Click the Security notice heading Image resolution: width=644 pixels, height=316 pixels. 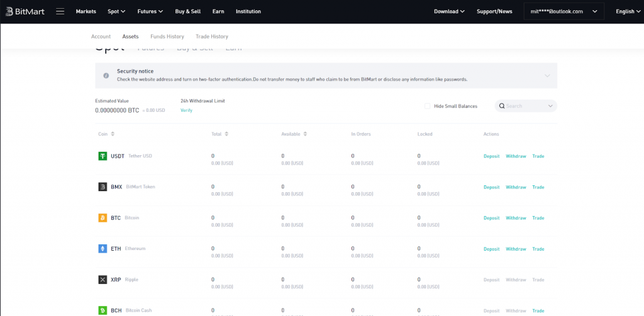135,72
